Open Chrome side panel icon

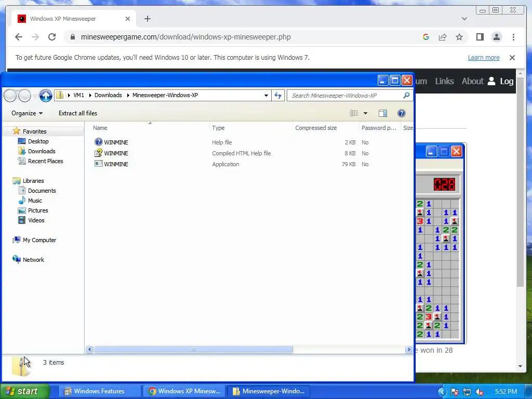(x=480, y=37)
